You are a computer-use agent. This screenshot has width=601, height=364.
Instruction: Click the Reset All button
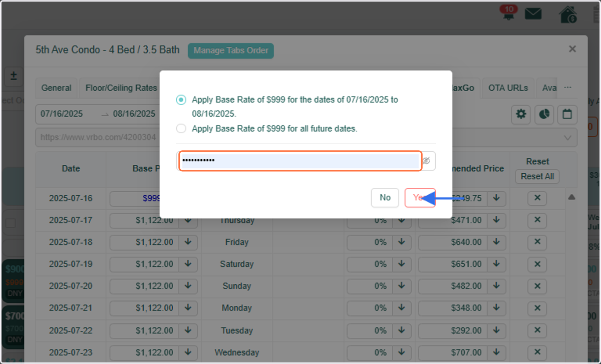[537, 176]
